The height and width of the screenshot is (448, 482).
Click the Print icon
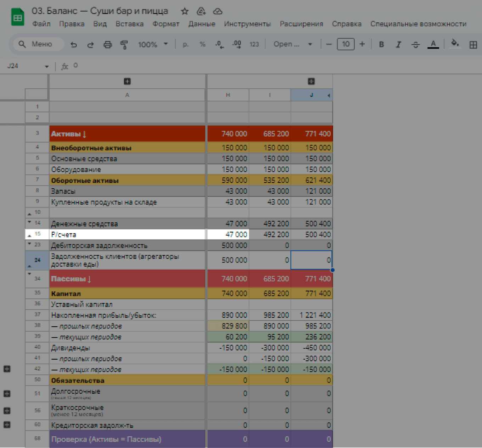107,45
